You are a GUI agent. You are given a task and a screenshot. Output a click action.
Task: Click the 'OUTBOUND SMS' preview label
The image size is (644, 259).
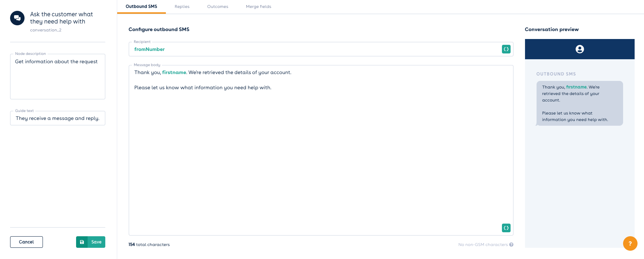coord(556,74)
